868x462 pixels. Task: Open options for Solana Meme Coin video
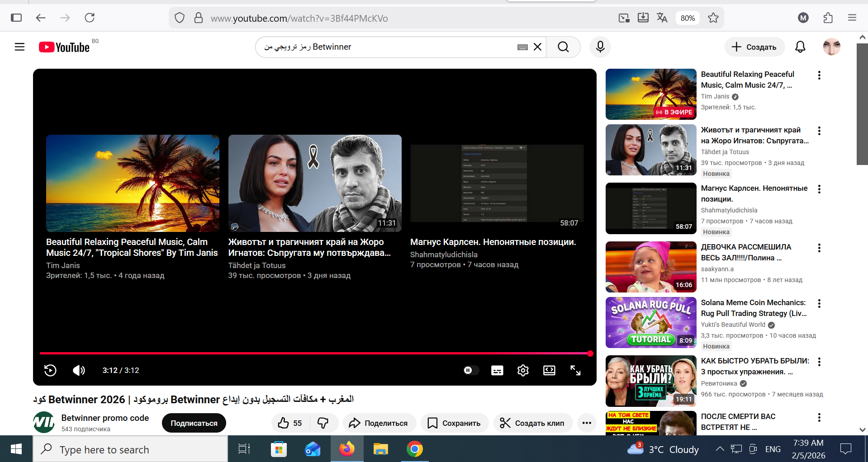click(819, 303)
